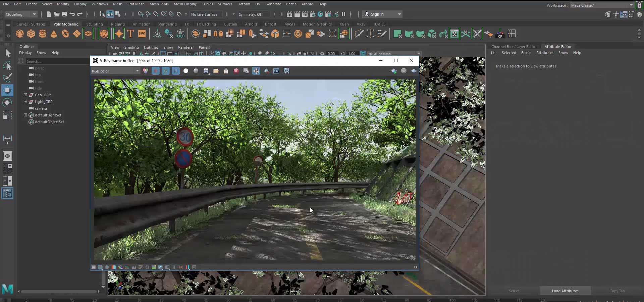The image size is (644, 302).
Task: Open the Type tool to create 3D text
Action: tap(130, 34)
